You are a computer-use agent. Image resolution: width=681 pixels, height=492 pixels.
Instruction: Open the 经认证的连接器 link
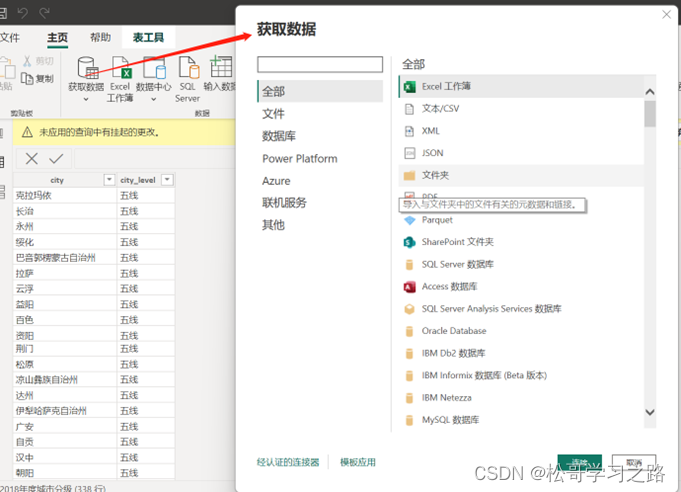(288, 462)
